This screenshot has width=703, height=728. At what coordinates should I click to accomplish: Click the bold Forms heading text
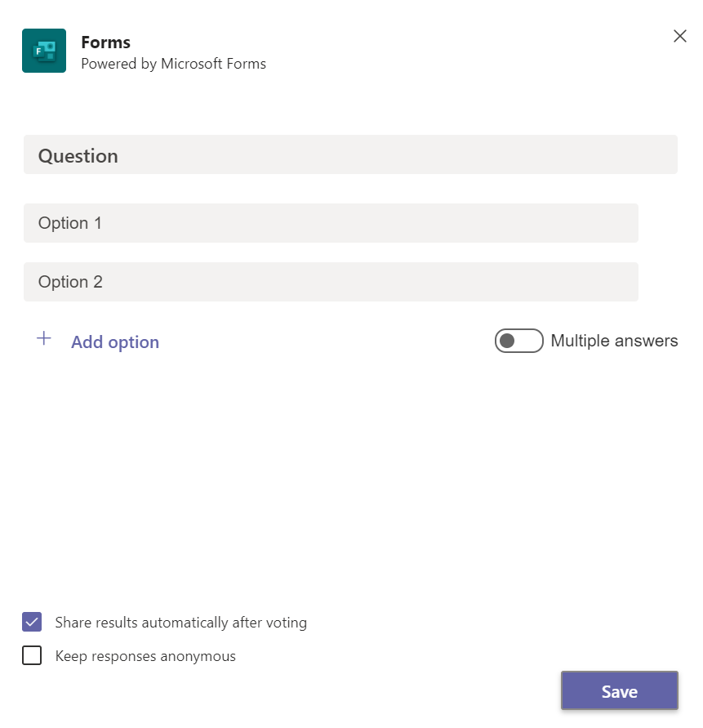(106, 42)
